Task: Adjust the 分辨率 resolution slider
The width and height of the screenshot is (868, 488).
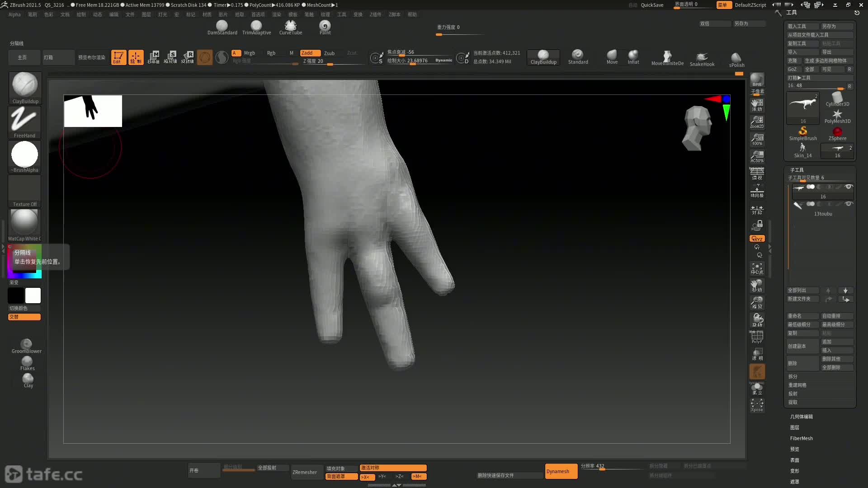Action: coord(612,466)
